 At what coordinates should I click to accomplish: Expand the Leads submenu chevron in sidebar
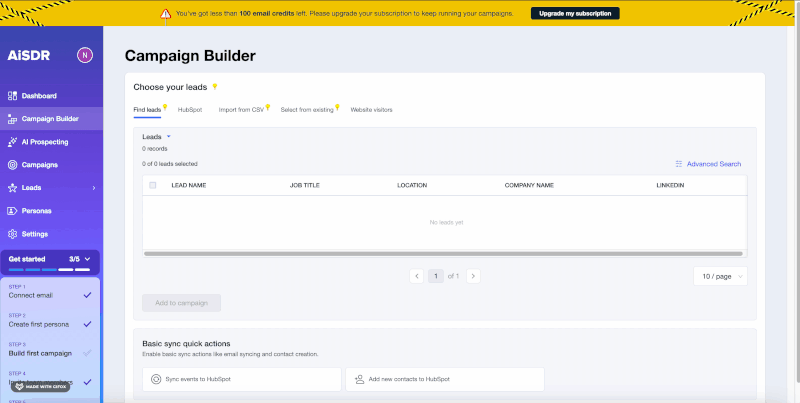click(94, 188)
